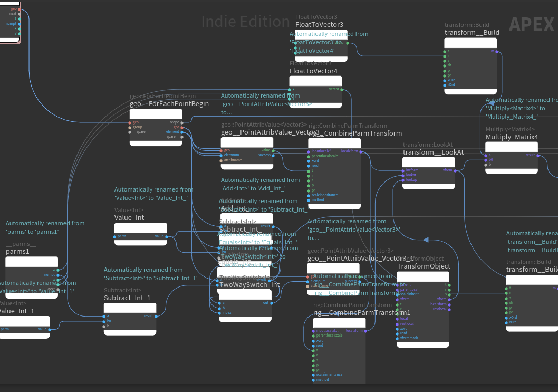This screenshot has width=558, height=392.
Task: Select the Value_Int_ node
Action: [141, 234]
